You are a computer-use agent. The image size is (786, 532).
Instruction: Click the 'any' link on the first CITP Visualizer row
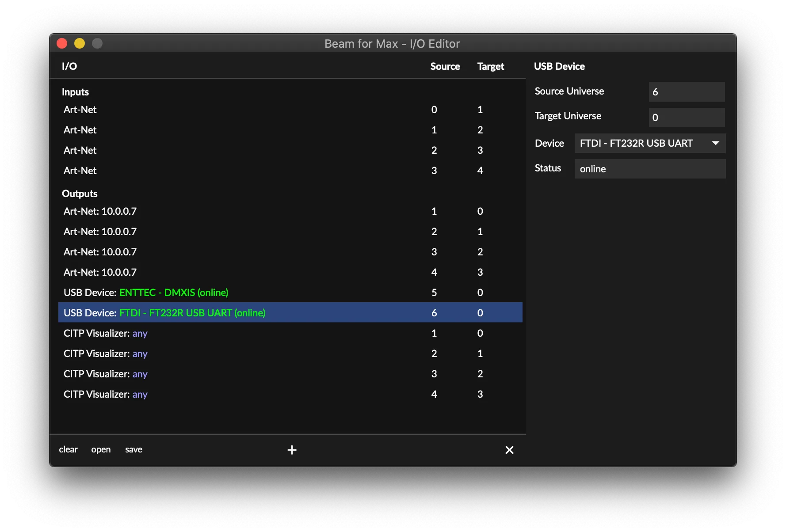point(140,333)
